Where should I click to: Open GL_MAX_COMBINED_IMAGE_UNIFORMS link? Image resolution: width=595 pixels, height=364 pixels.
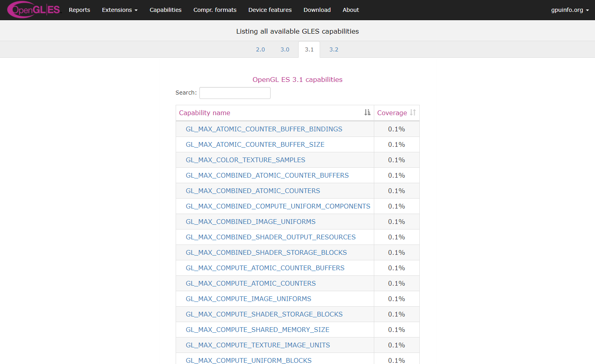click(251, 222)
